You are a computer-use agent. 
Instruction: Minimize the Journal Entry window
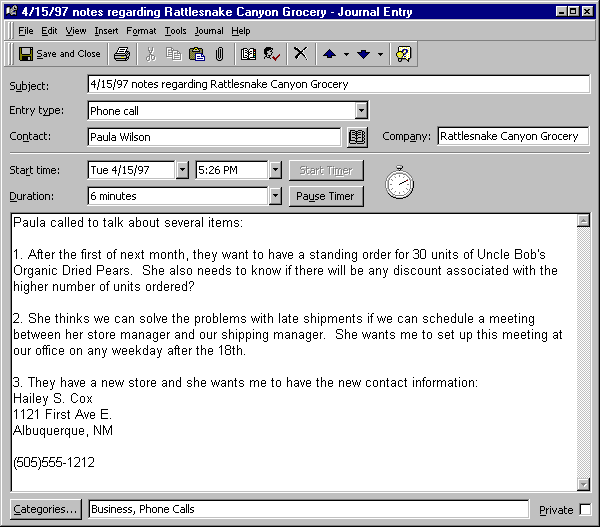(x=561, y=11)
